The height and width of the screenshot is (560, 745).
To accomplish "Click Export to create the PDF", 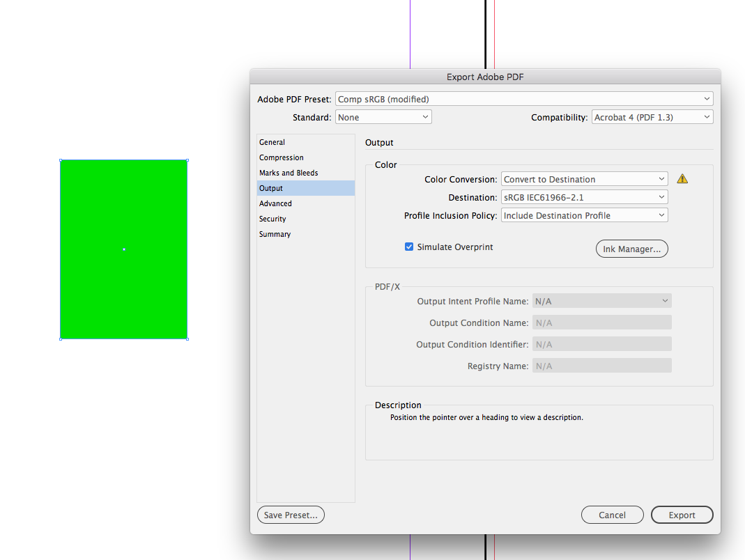I will coord(682,515).
